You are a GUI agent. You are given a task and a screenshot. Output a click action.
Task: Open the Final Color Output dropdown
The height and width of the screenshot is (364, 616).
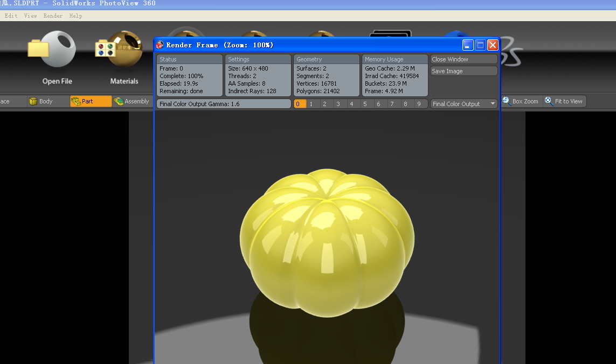tap(463, 104)
